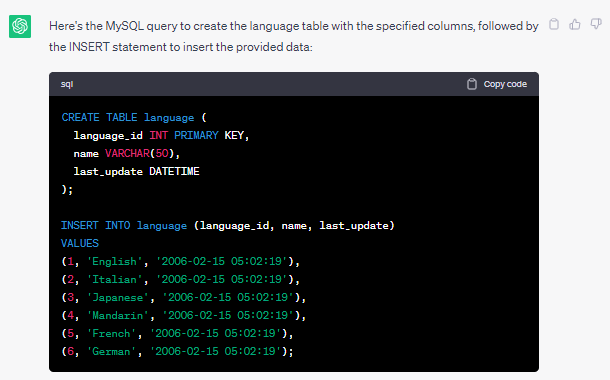The image size is (610, 380).
Task: Click the Copy code button
Action: [x=497, y=84]
